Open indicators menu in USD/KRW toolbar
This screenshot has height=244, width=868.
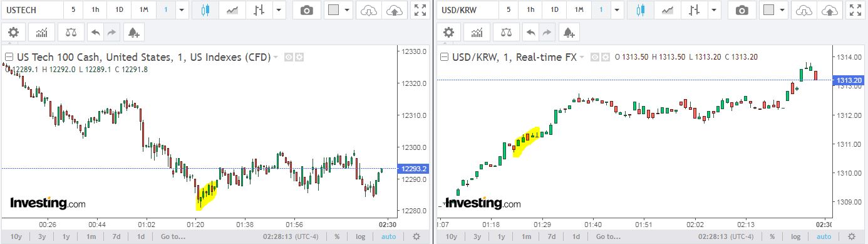coord(477,33)
